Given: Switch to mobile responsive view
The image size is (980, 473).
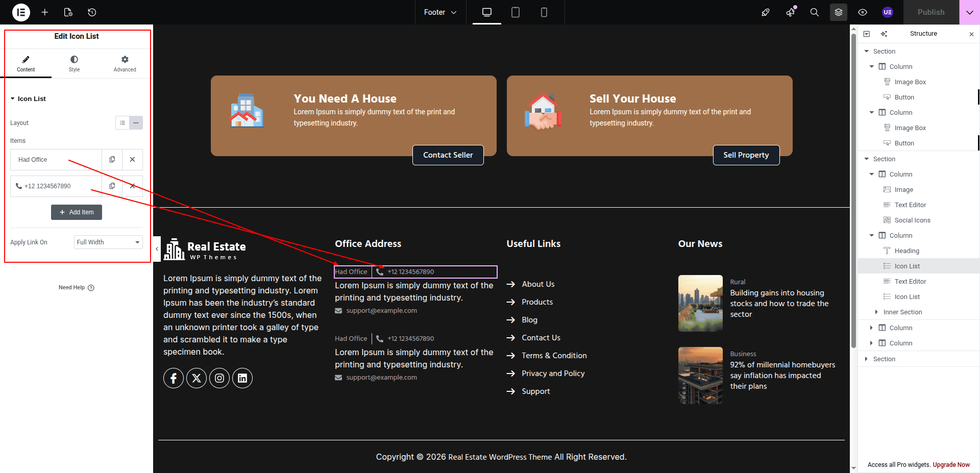Looking at the screenshot, I should (544, 12).
